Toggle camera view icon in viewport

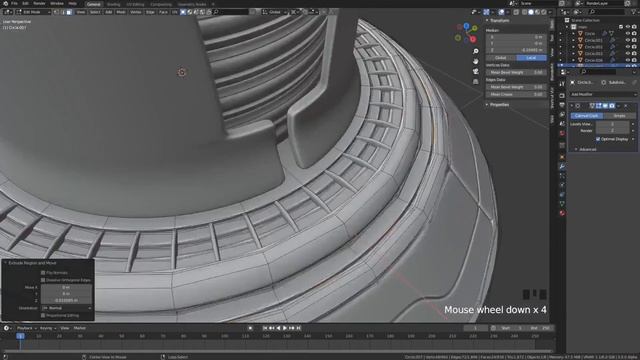(476, 71)
